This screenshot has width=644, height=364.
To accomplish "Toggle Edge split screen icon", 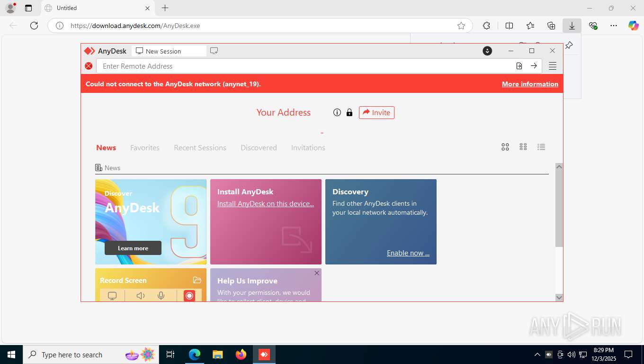I will tap(509, 26).
